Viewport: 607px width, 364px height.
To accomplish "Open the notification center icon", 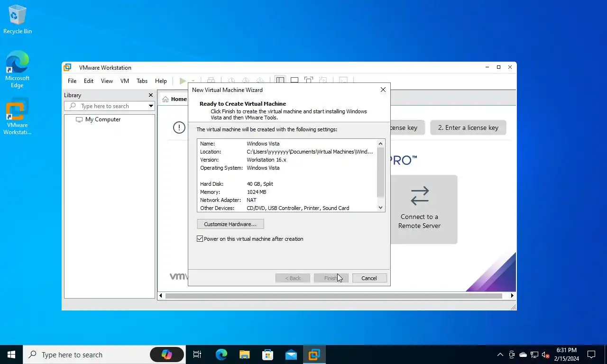I will [591, 355].
